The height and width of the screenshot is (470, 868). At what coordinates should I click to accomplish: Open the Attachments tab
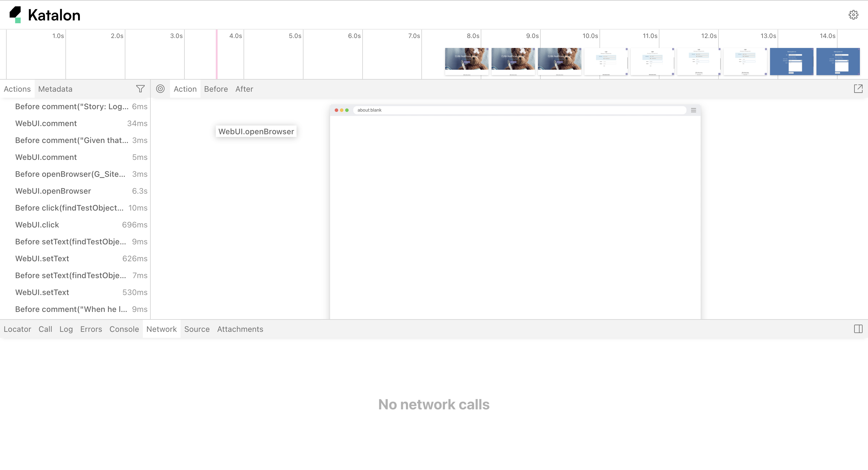tap(240, 329)
